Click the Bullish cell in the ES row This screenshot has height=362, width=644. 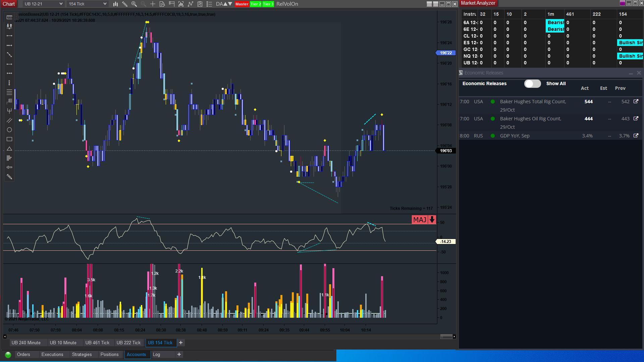click(x=631, y=43)
